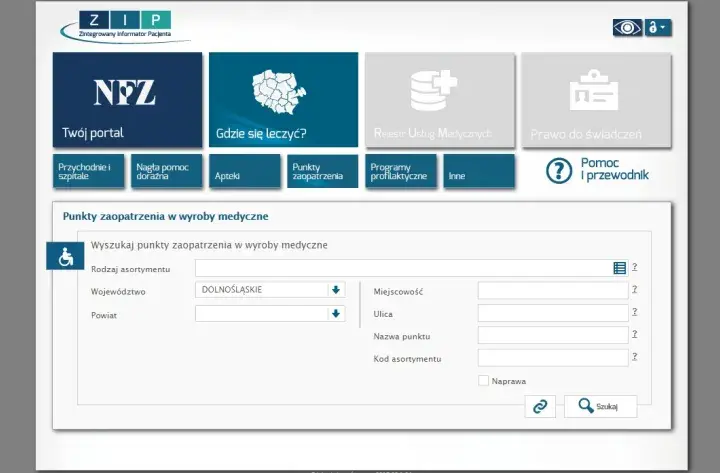The width and height of the screenshot is (720, 473).
Task: Select the Apteki tab
Action: (244, 171)
